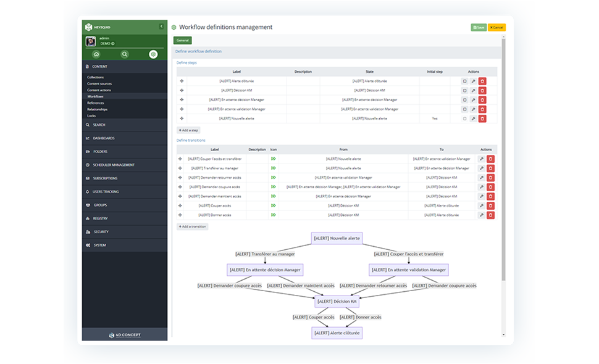Collapse the sidebar with the arrow icon

[x=161, y=27]
